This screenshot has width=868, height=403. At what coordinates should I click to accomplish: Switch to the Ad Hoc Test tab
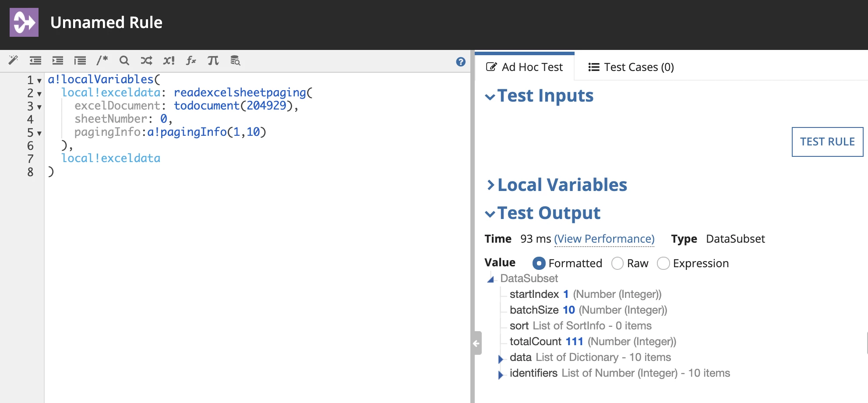(x=525, y=67)
